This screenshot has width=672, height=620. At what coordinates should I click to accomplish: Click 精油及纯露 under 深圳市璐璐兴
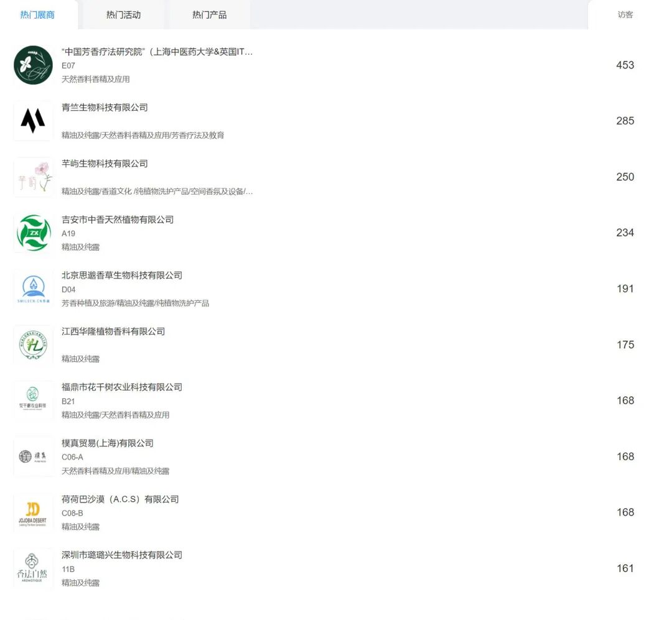[80, 583]
